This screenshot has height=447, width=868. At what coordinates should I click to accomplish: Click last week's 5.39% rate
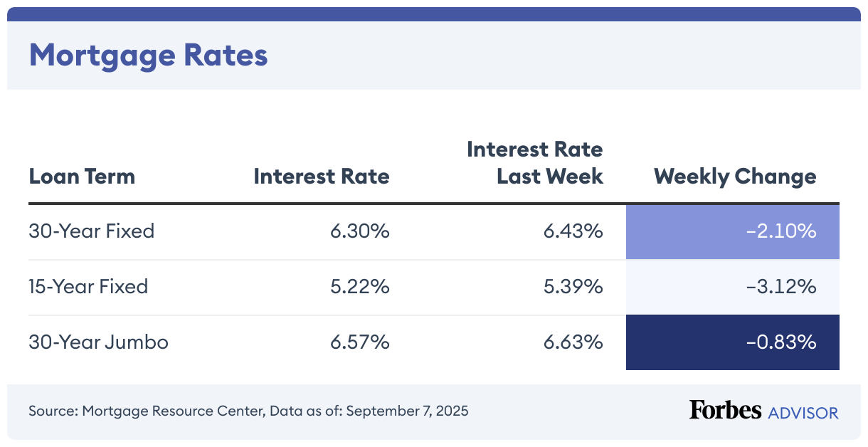pyautogui.click(x=573, y=287)
